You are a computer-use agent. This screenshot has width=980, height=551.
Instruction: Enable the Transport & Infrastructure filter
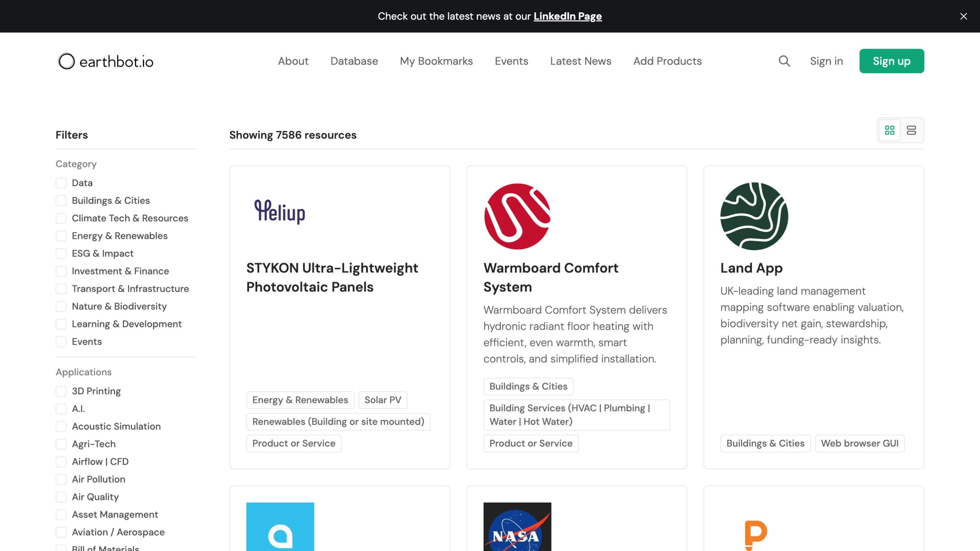(x=61, y=289)
